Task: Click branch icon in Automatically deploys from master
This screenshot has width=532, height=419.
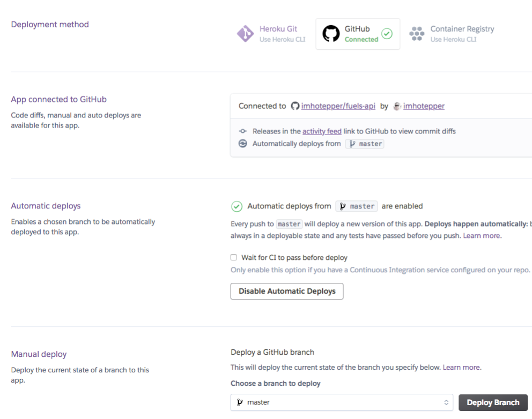Action: [352, 144]
